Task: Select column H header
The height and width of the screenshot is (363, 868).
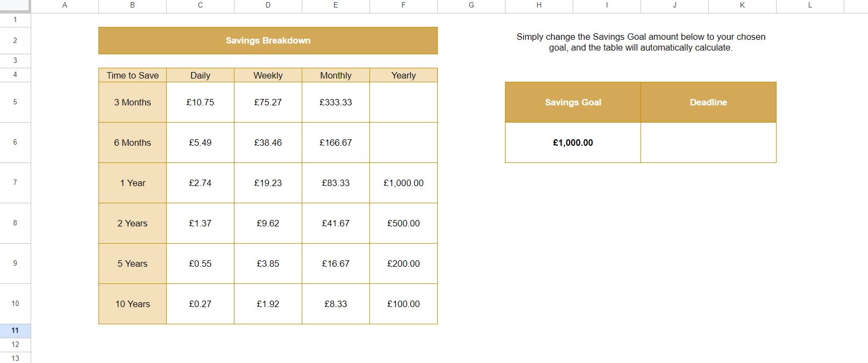Action: tap(539, 5)
